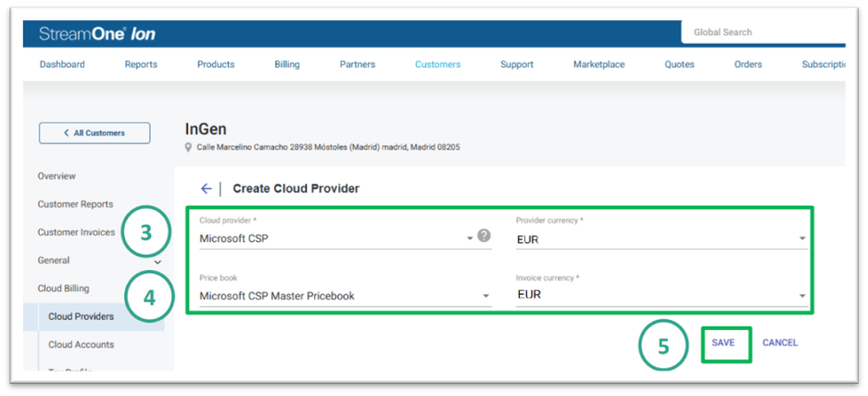
Task: Go back to All Customers
Action: 94,133
